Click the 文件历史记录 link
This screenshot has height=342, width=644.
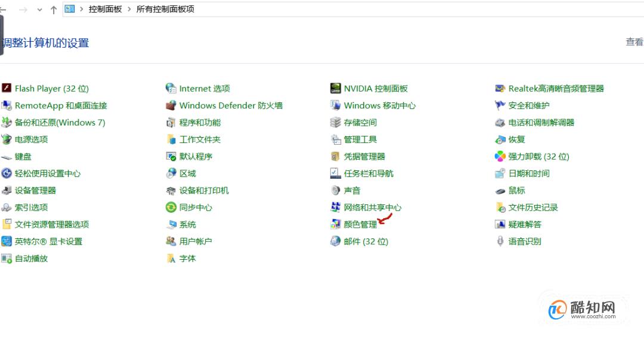pyautogui.click(x=533, y=208)
